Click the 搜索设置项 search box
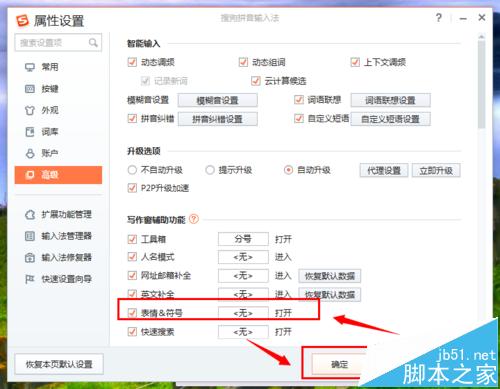Image resolution: width=500 pixels, height=389 pixels. (x=58, y=43)
